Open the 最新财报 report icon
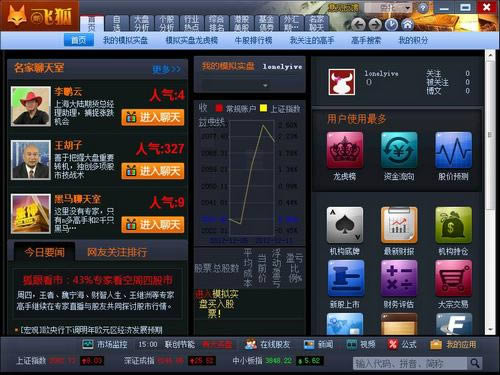This screenshot has height=375, width=500. point(399,225)
